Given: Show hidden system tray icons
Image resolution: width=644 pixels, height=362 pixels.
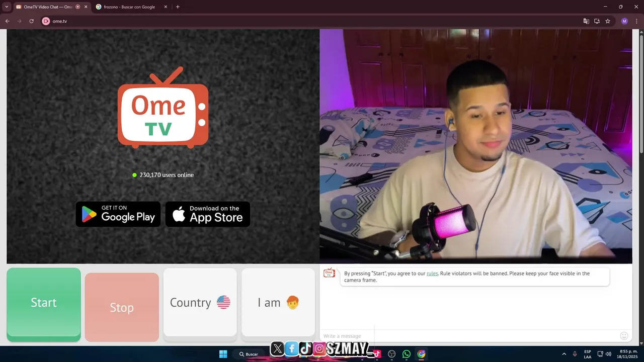Looking at the screenshot, I should tap(564, 354).
